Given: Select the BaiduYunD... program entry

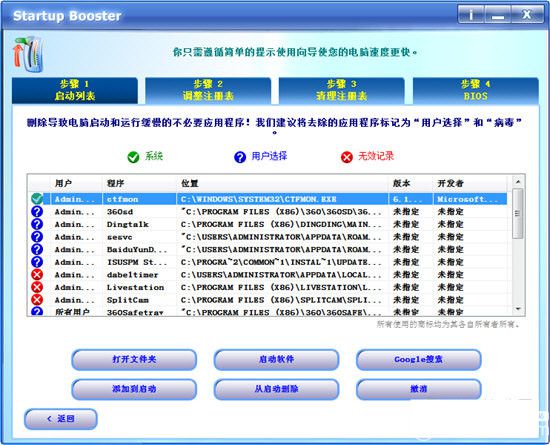Looking at the screenshot, I should 137,250.
